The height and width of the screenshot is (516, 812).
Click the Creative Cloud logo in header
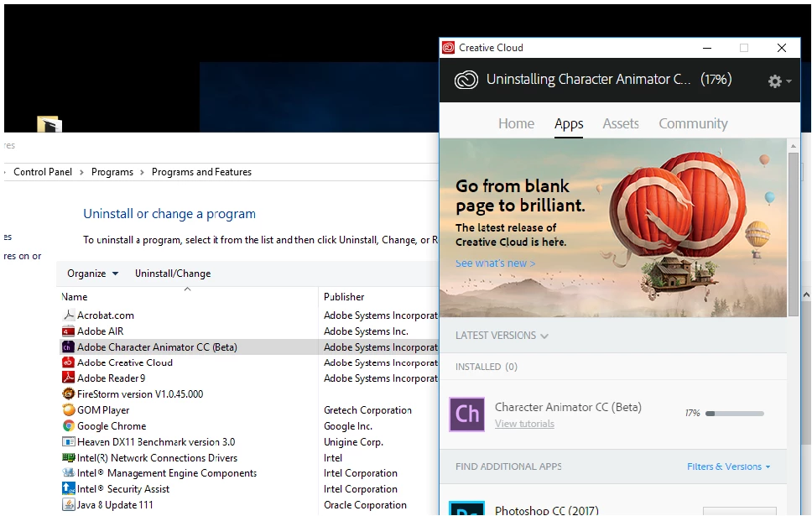pyautogui.click(x=466, y=80)
